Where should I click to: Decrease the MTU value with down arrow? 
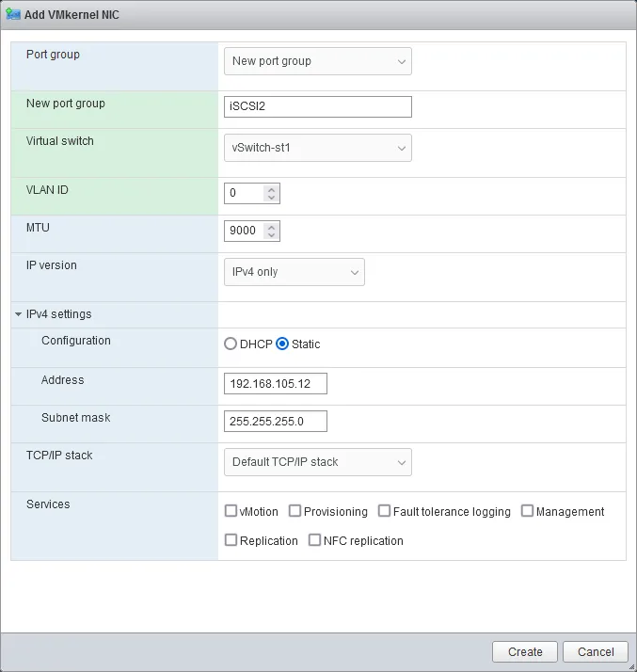(x=272, y=235)
